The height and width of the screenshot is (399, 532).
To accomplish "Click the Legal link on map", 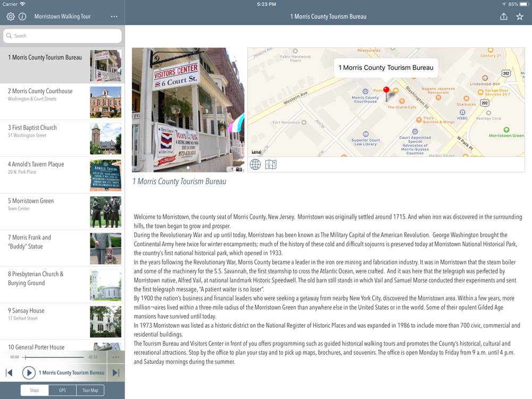I will (256, 152).
